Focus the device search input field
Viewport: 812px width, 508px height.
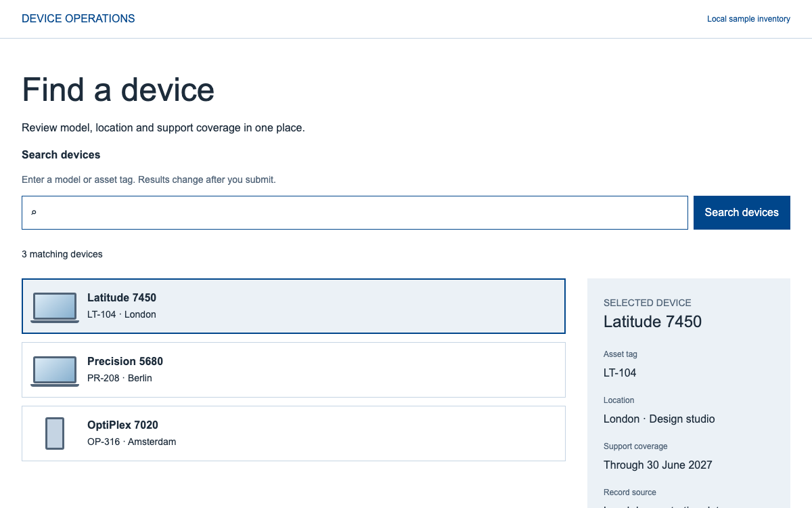point(355,213)
